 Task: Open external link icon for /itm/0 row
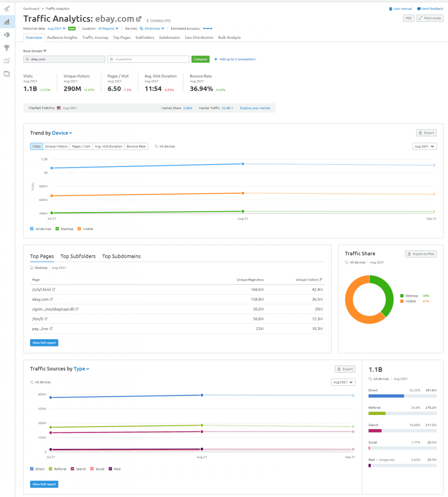[46, 319]
